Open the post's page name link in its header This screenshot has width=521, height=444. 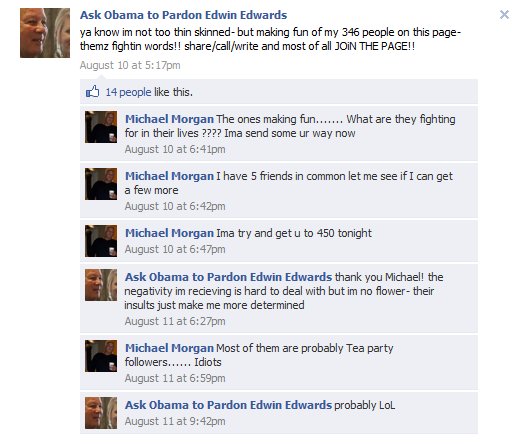pyautogui.click(x=183, y=15)
